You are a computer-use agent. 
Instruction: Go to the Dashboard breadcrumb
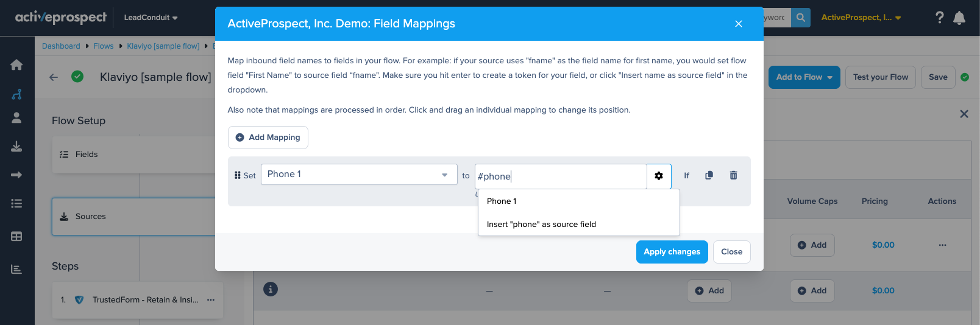click(x=61, y=46)
